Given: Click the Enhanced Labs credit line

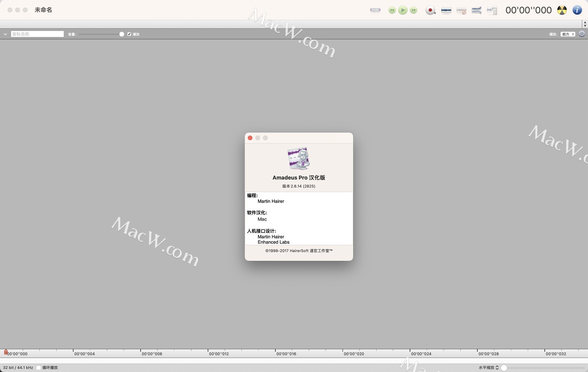Looking at the screenshot, I should coord(273,242).
